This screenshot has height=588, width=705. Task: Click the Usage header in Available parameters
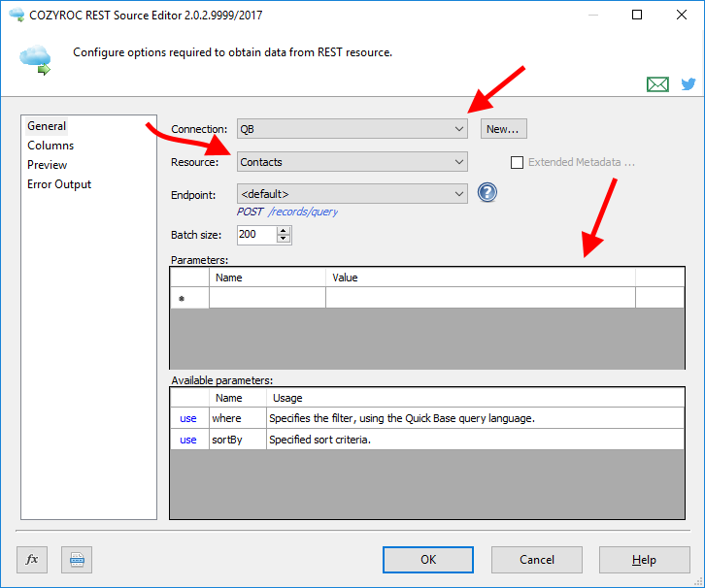point(476,398)
